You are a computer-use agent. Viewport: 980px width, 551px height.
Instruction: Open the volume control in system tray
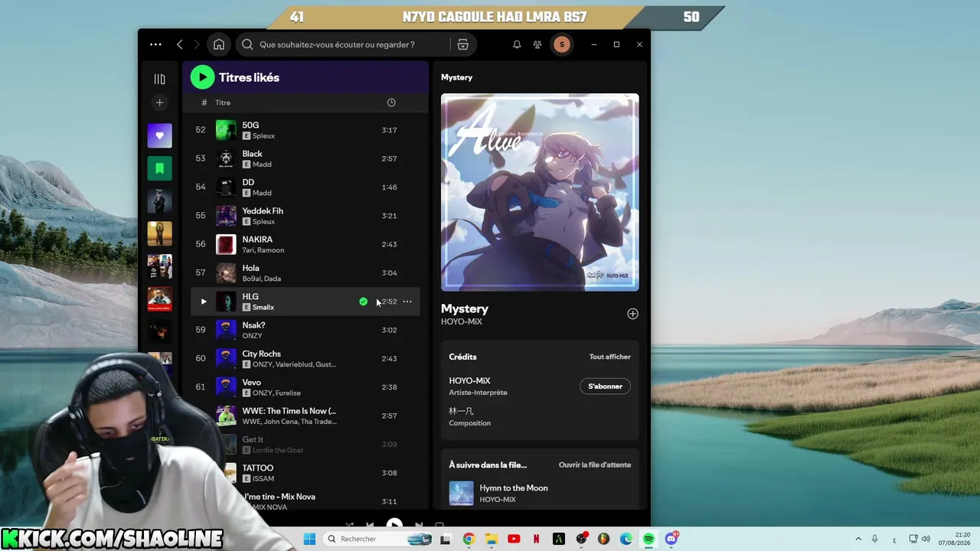pyautogui.click(x=926, y=539)
